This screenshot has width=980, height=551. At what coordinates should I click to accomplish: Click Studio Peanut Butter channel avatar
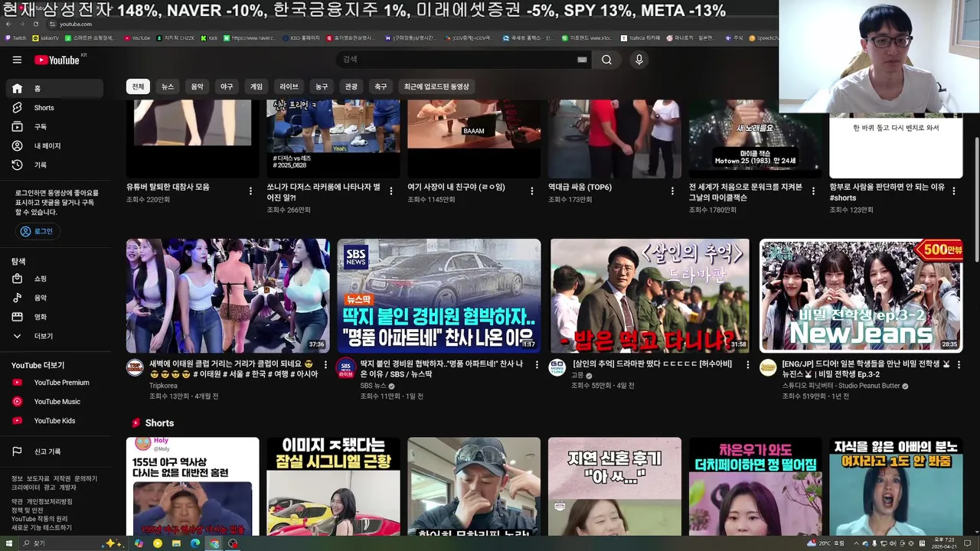click(768, 367)
